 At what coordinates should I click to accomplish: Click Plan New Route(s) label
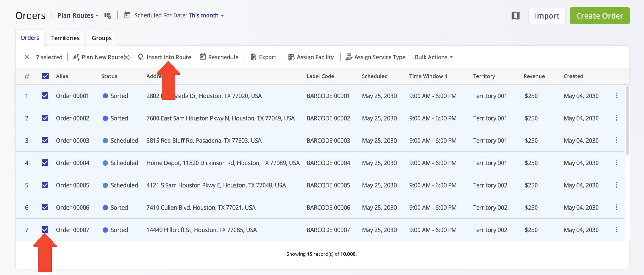pos(106,57)
